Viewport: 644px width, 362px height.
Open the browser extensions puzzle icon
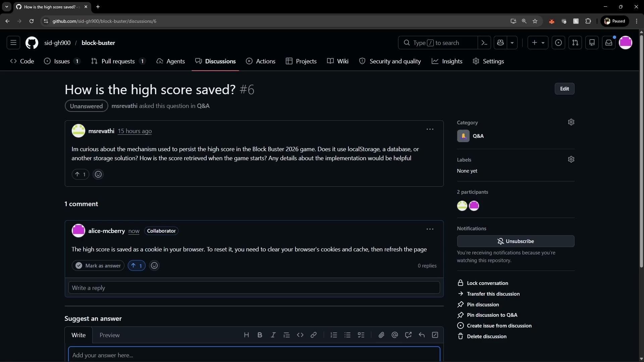coord(588,21)
